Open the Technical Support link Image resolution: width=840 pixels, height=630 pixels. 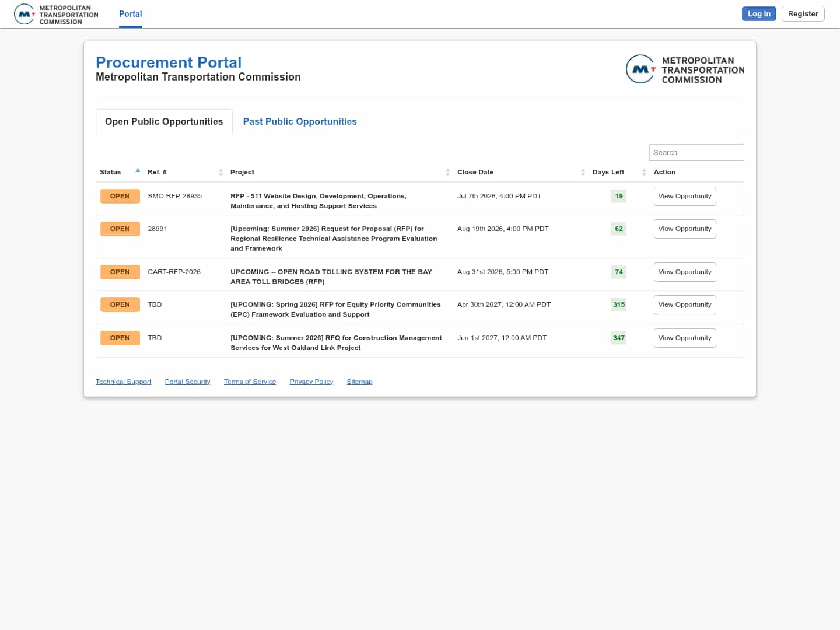coord(123,381)
